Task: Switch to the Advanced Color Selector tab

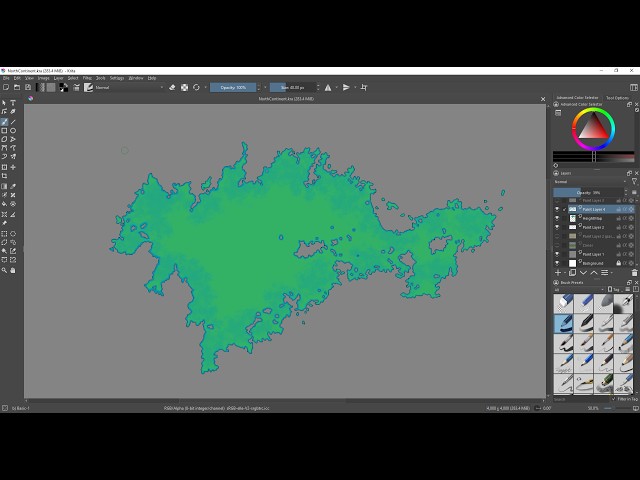Action: click(577, 98)
